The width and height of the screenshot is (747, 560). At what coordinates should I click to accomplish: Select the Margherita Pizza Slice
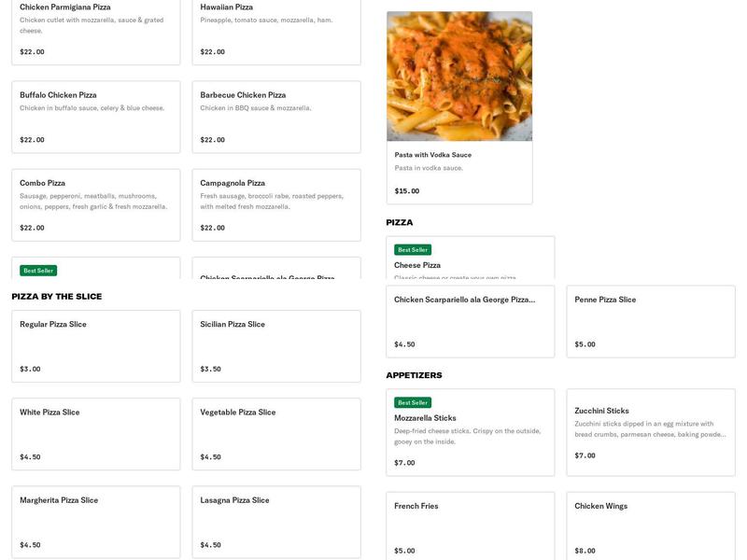(x=95, y=522)
